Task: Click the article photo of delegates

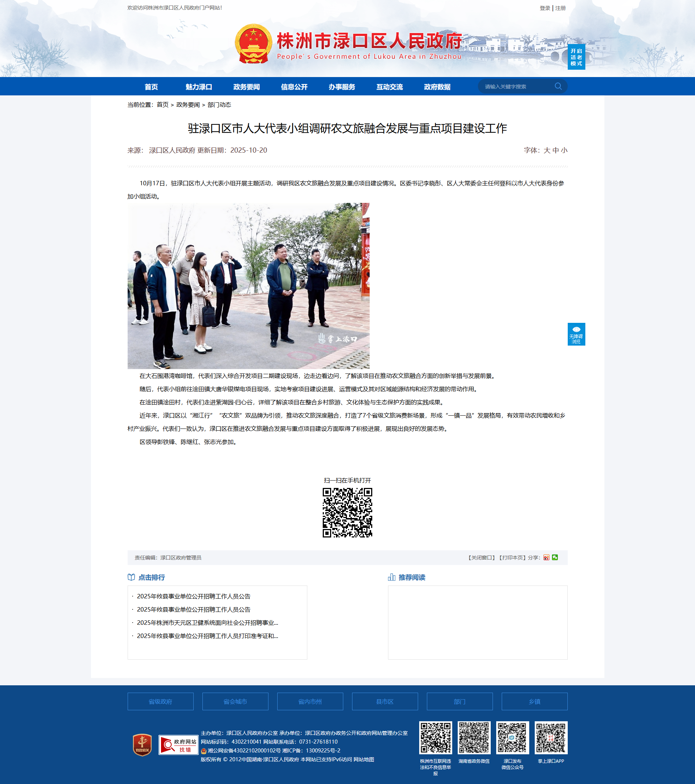Action: (x=248, y=286)
